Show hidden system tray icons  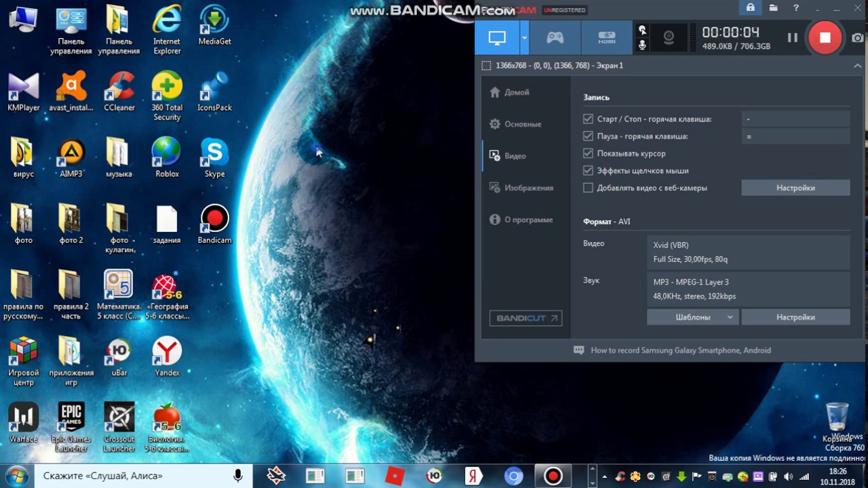tap(604, 476)
